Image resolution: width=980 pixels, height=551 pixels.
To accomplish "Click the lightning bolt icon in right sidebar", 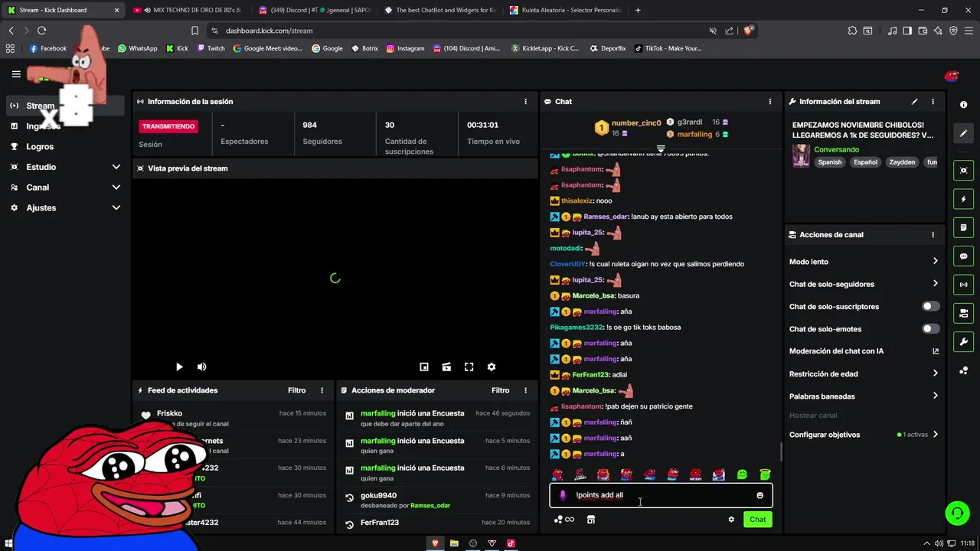I will pos(963,199).
